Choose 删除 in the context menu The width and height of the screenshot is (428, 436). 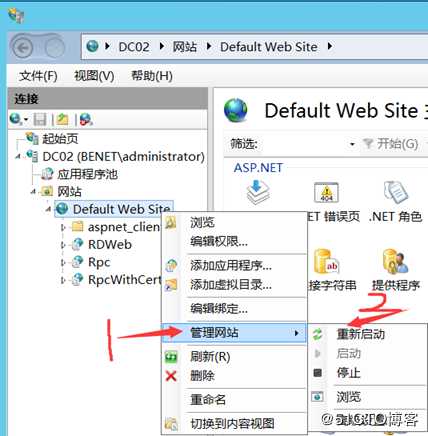tap(234, 376)
